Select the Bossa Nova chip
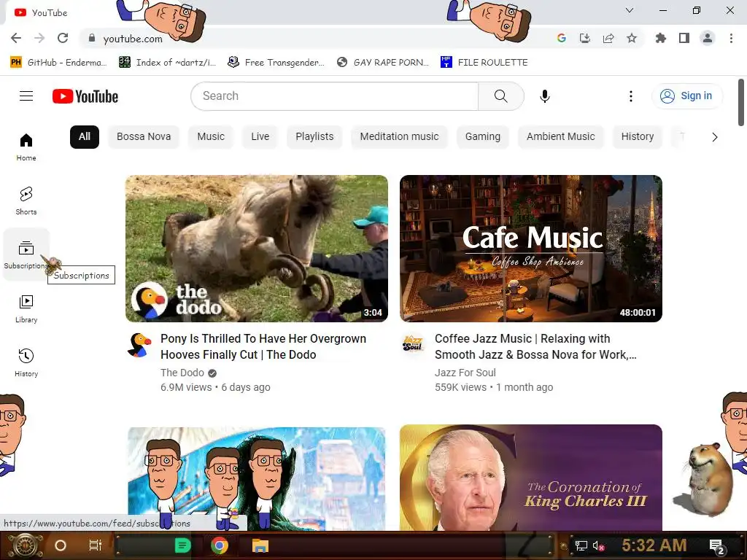Image resolution: width=747 pixels, height=560 pixels. [144, 136]
